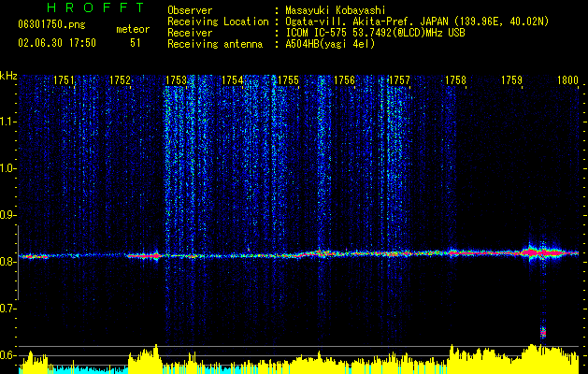The height and width of the screenshot is (374, 588).
Task: Click the ICOM IC-575 53.7492 MHz receiver text
Action: coord(375,33)
